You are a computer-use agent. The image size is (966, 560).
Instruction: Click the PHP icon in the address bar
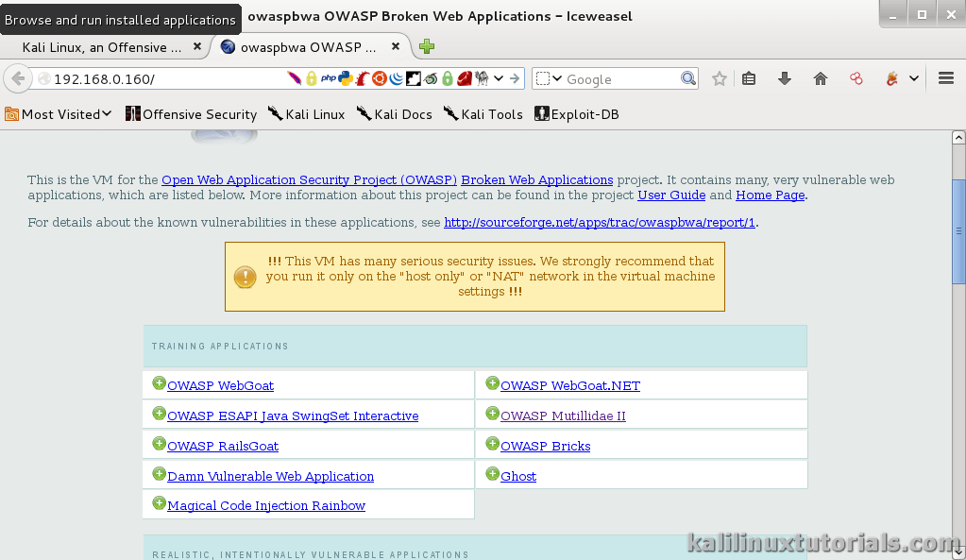(x=328, y=78)
